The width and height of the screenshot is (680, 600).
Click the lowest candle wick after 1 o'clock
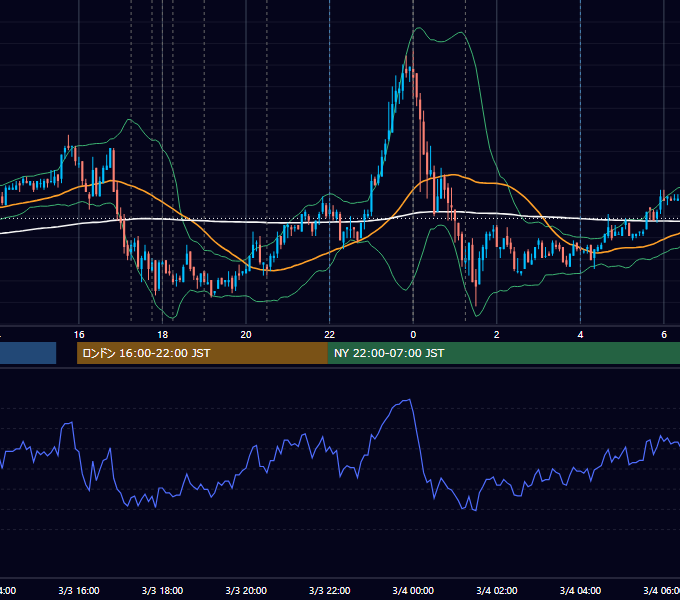tap(476, 295)
